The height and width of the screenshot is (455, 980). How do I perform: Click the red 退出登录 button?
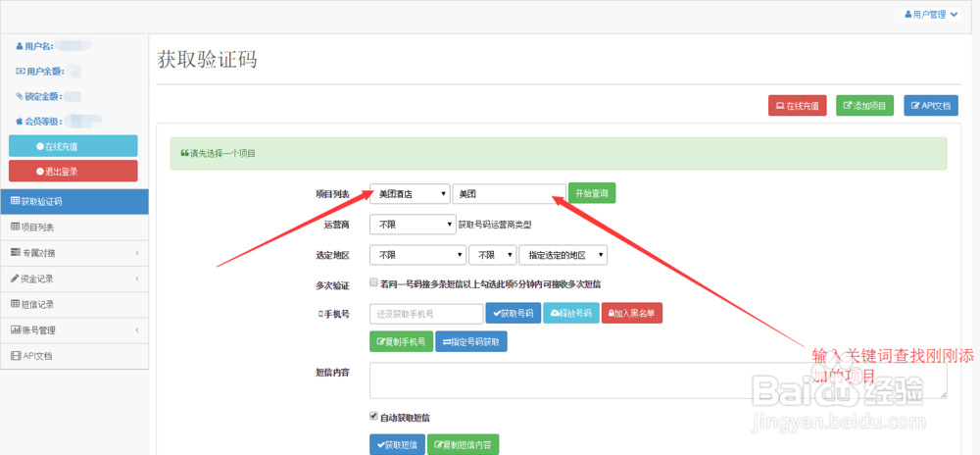pos(73,171)
